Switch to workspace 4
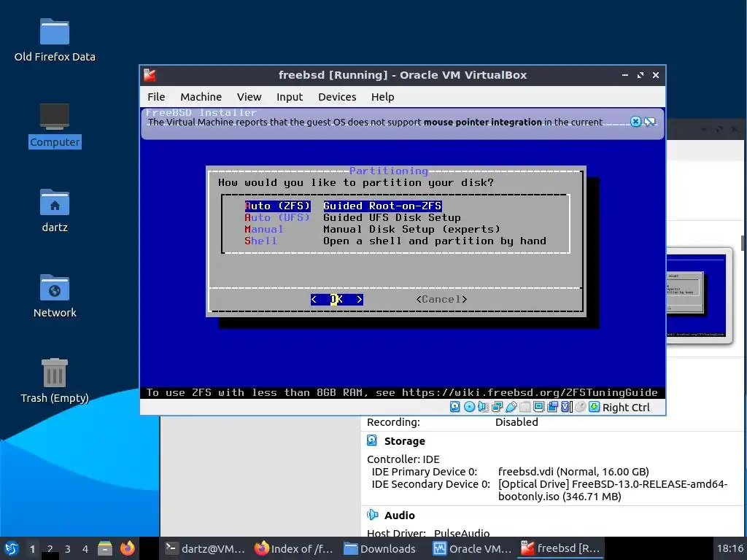This screenshot has width=747, height=560. 85,548
